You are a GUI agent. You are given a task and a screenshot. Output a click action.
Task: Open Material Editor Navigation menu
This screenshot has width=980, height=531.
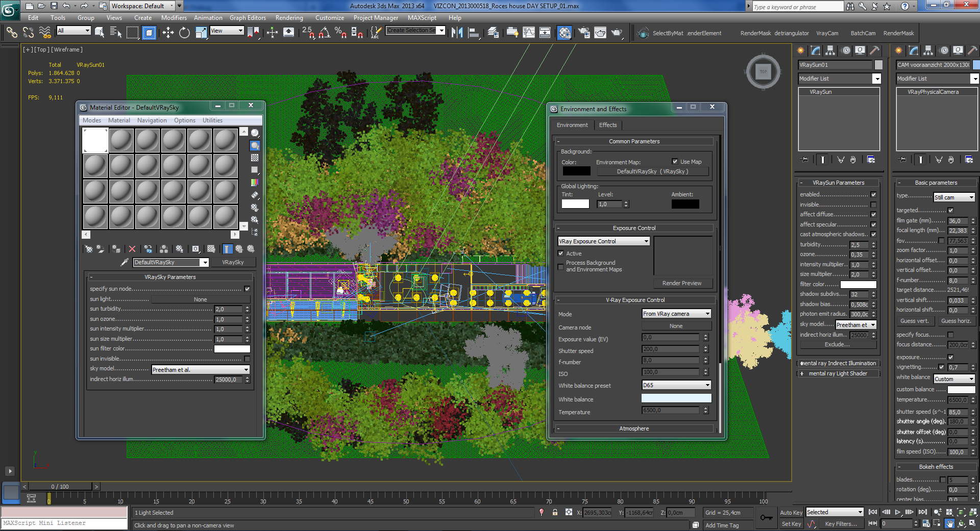click(x=152, y=120)
